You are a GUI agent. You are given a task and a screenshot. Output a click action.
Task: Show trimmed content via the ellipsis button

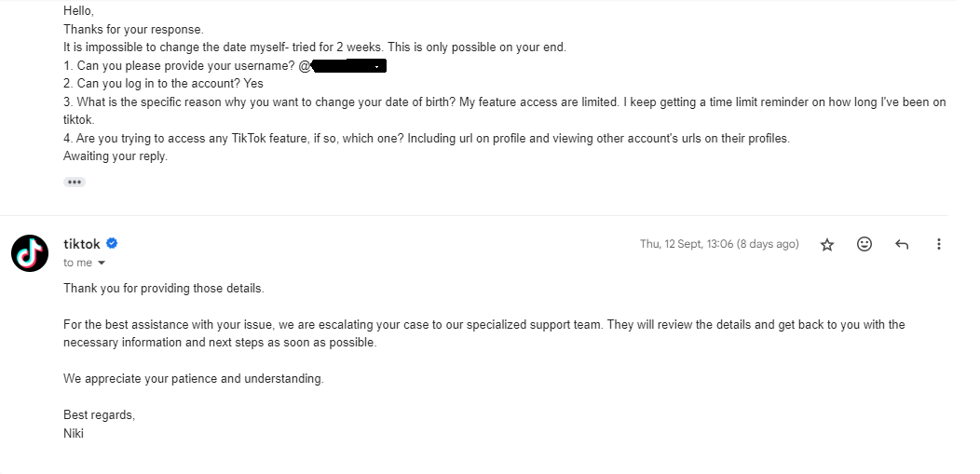point(75,182)
